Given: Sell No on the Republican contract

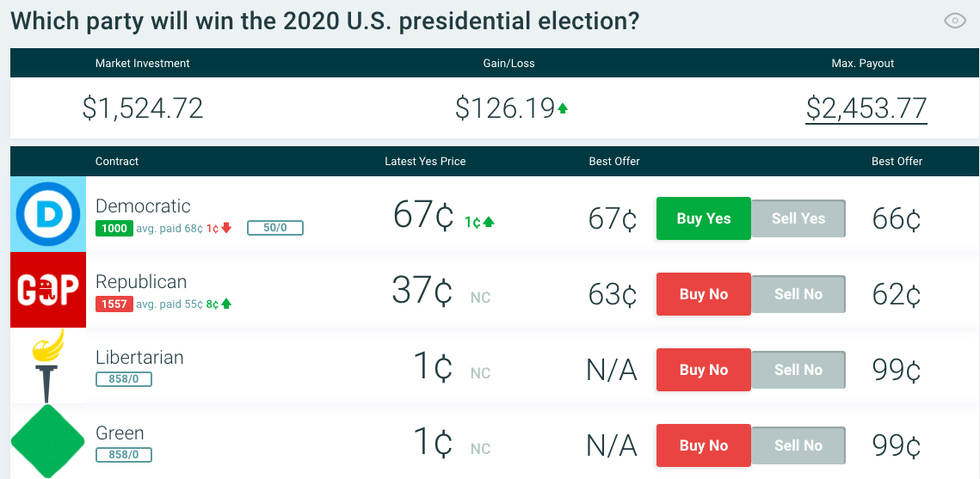Looking at the screenshot, I should tap(798, 294).
